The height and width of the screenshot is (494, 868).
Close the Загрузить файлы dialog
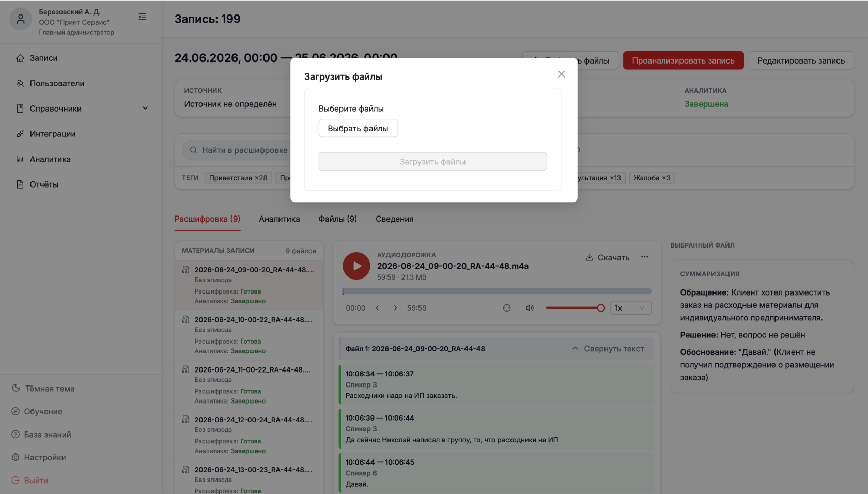[561, 74]
